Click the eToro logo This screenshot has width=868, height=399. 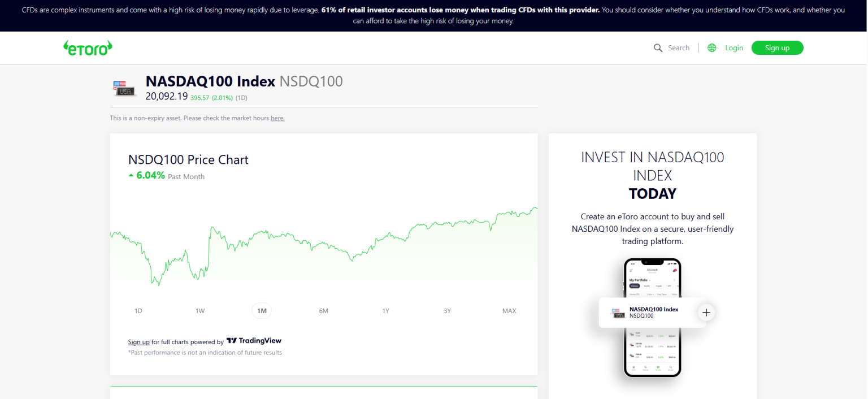tap(88, 48)
